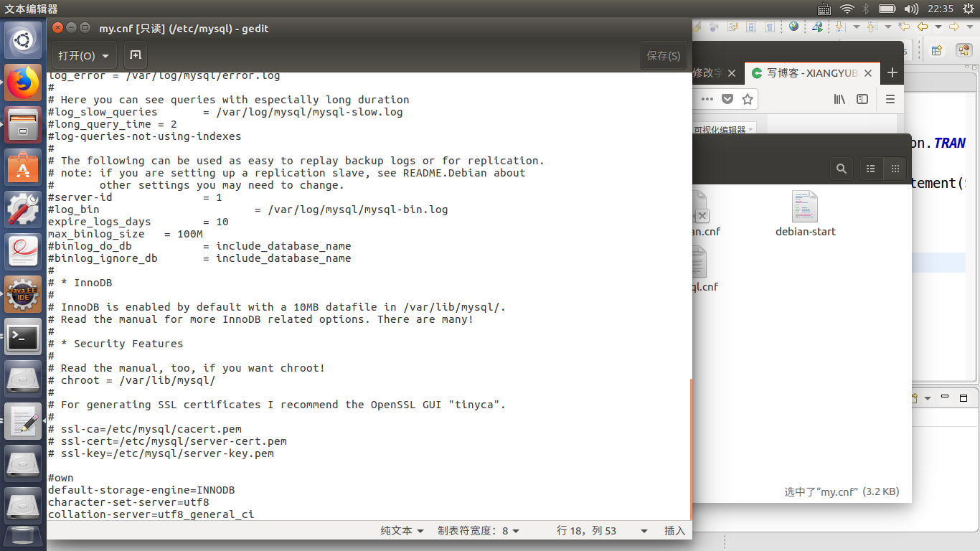Open the 打开(O) dropdown in gedit

(84, 55)
